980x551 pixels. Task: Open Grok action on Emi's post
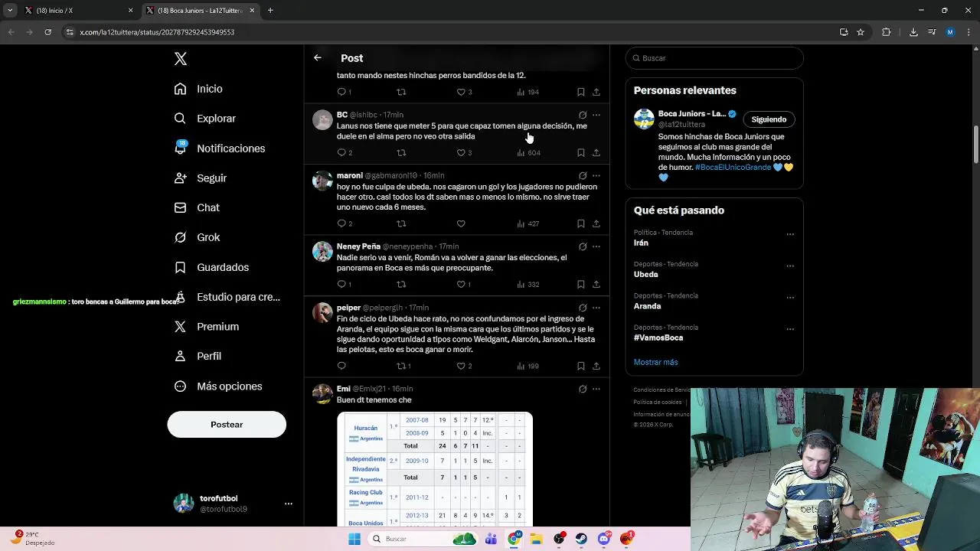pos(583,390)
